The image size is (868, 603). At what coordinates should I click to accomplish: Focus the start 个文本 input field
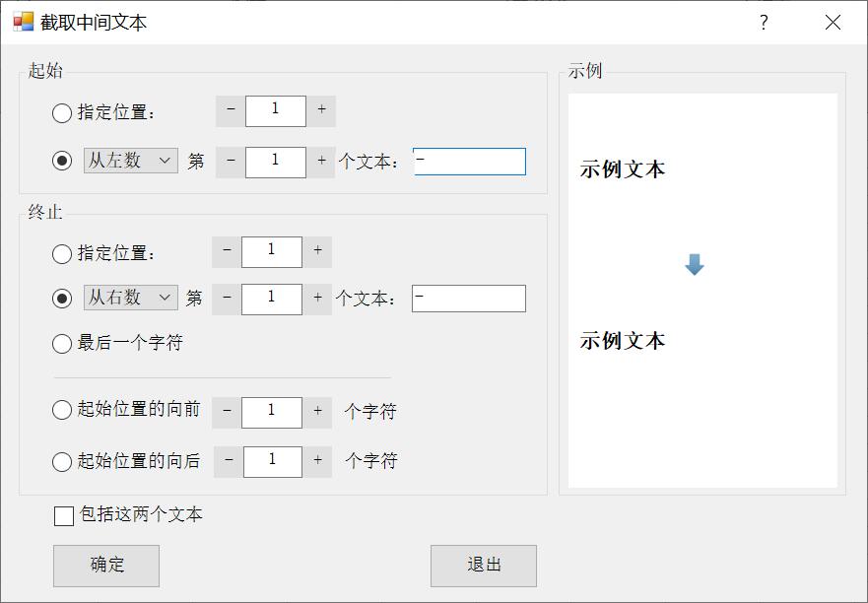point(469,162)
